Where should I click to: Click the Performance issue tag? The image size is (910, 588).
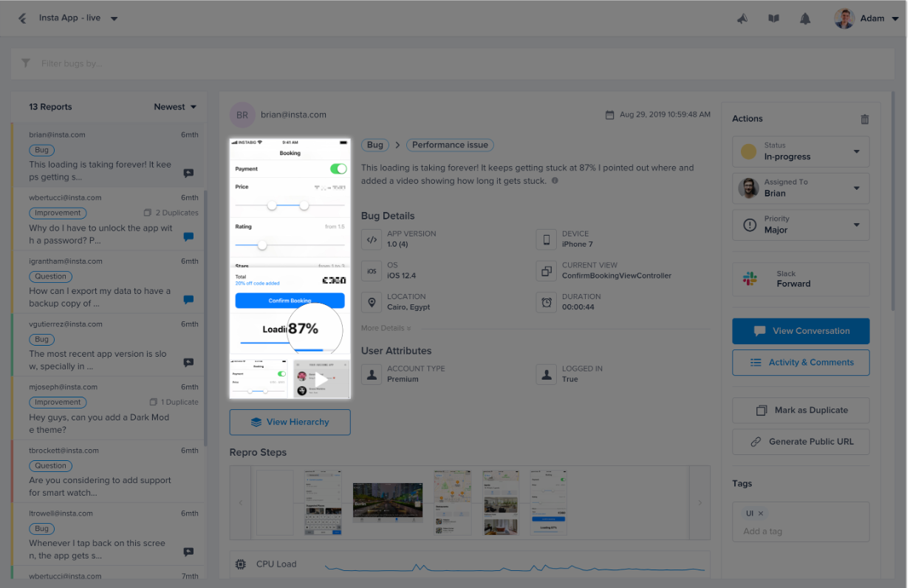[x=450, y=146]
